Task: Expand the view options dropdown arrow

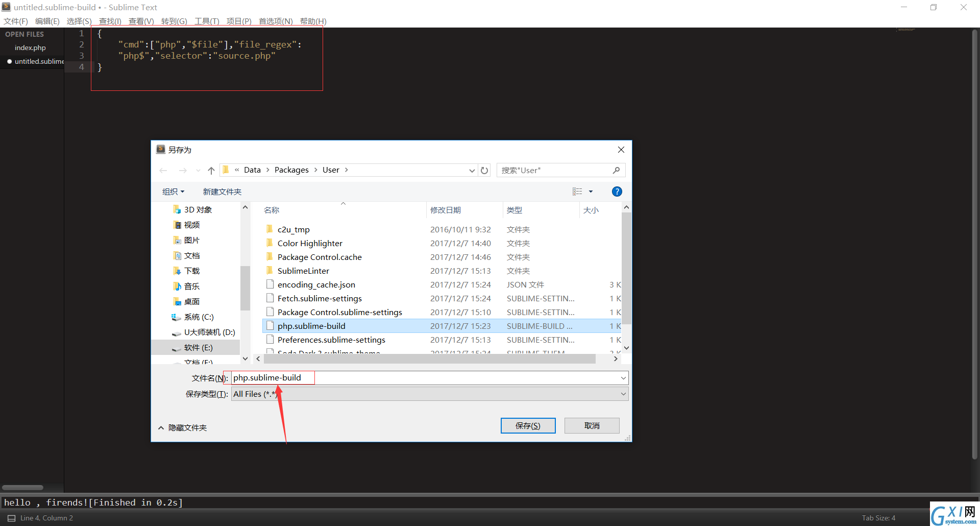Action: [591, 192]
